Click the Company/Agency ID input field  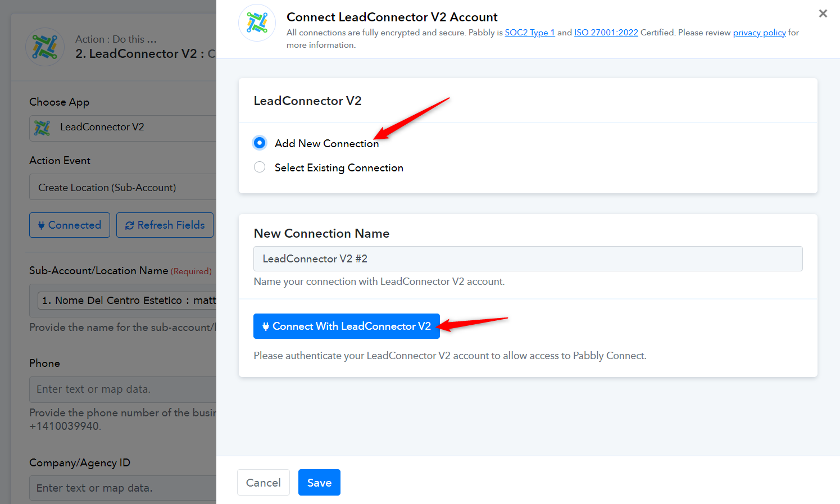coord(122,488)
